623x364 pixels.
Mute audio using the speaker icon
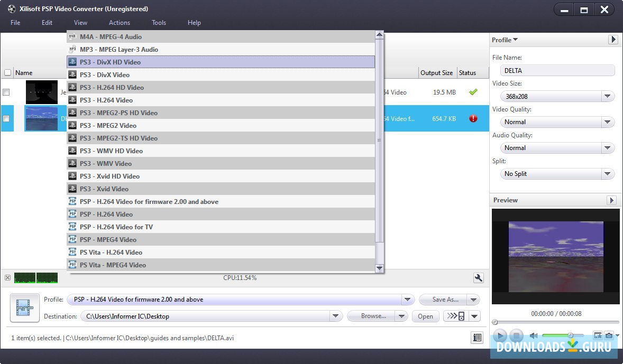click(x=533, y=335)
